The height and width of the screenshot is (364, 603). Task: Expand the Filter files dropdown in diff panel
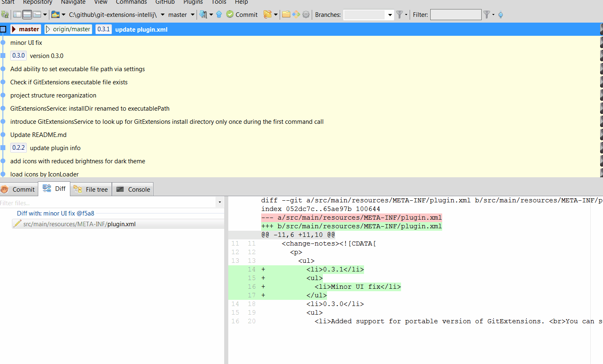(x=220, y=202)
